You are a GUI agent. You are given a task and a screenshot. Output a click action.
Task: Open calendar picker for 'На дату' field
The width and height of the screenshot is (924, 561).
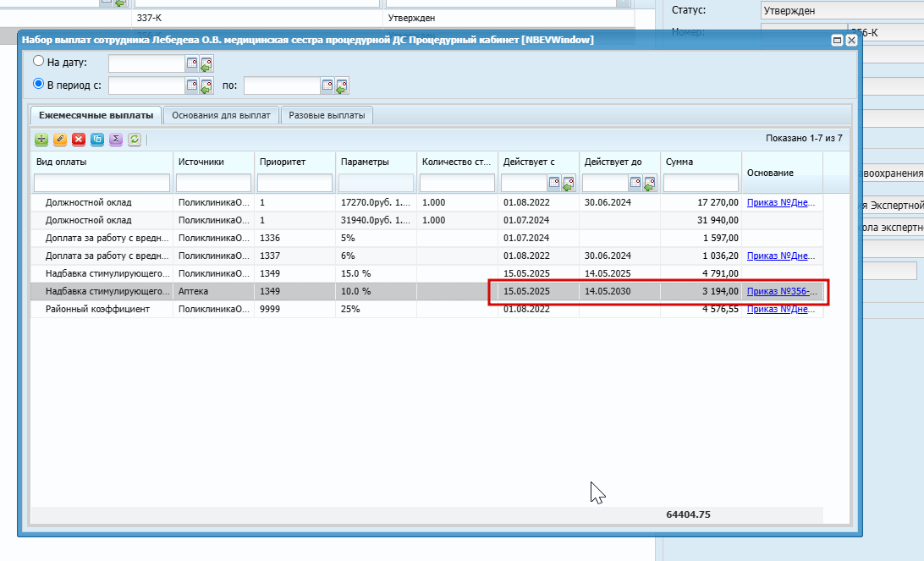(x=192, y=63)
